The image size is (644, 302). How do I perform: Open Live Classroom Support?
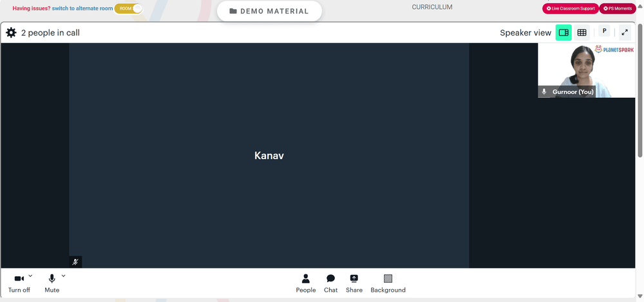(x=571, y=8)
